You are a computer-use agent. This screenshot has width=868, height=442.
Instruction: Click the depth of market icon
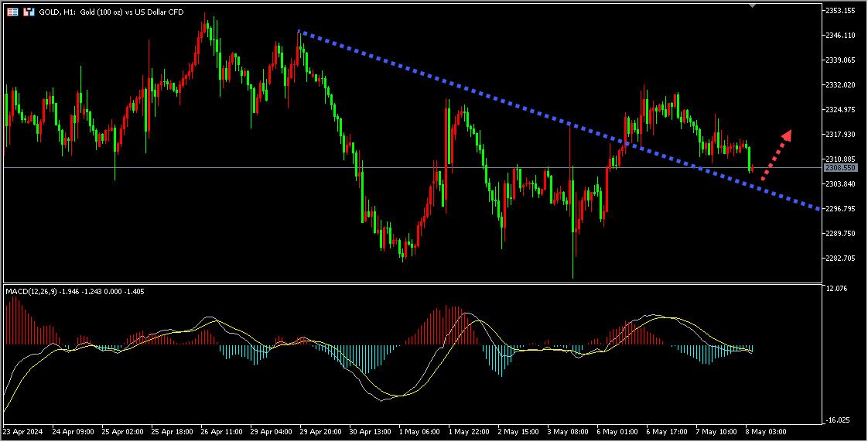29,12
